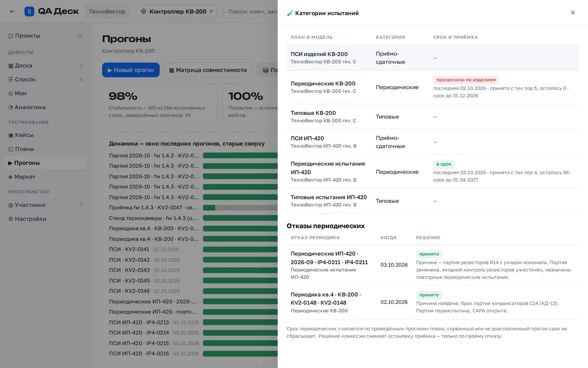Select the ПСИ изделий КВ-200 plan row

[433, 58]
